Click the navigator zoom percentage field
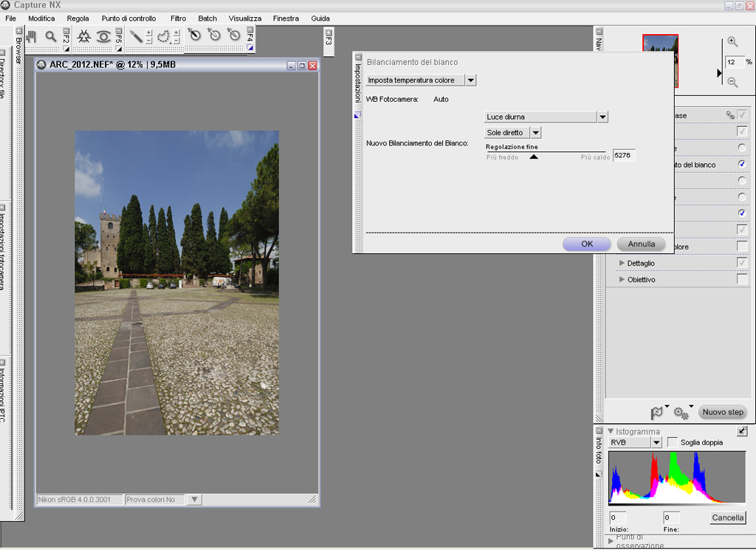 [x=735, y=62]
